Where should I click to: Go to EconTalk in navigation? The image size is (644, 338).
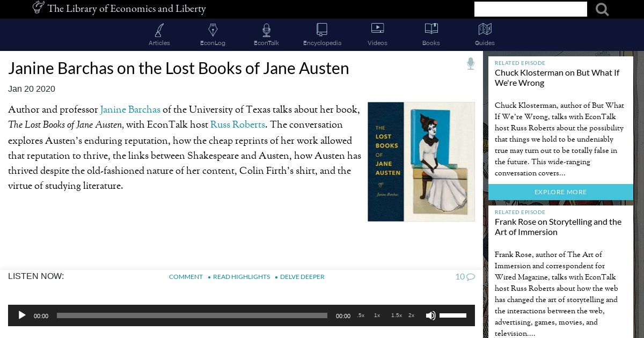(266, 43)
